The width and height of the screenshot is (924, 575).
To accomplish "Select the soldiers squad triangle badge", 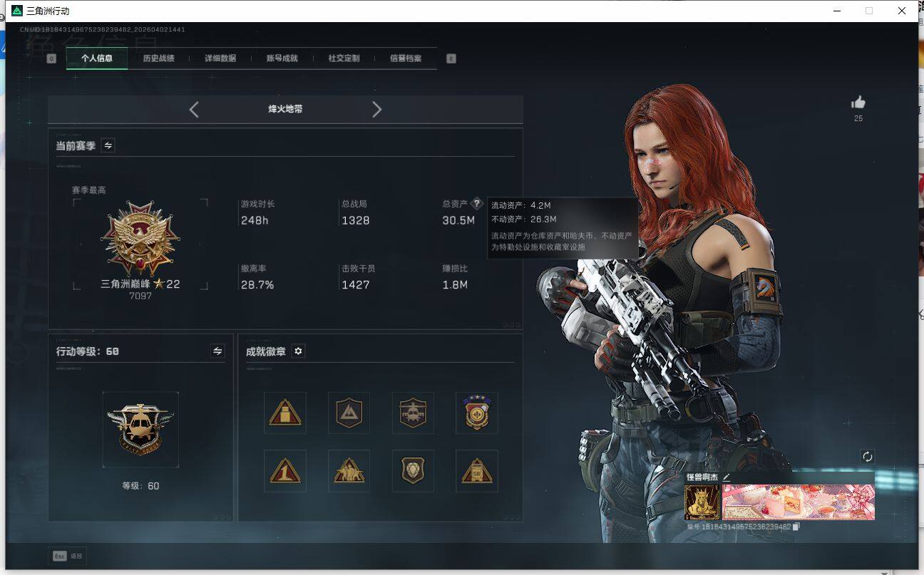I will pos(349,470).
